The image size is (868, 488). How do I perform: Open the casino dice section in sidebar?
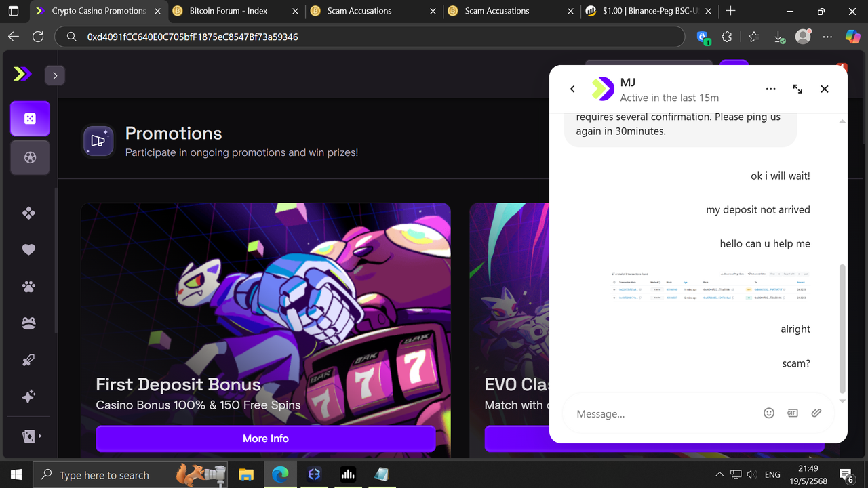pos(30,119)
